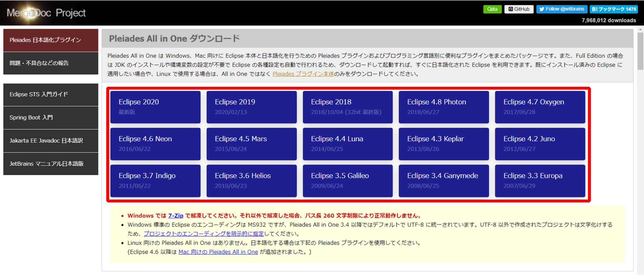644x275 pixels.
Task: Choose the Eclipse 4.5 Mars tile
Action: (x=251, y=144)
